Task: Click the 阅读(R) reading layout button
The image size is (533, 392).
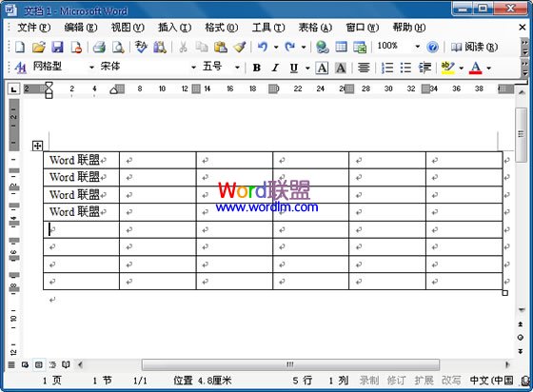Action: 474,47
